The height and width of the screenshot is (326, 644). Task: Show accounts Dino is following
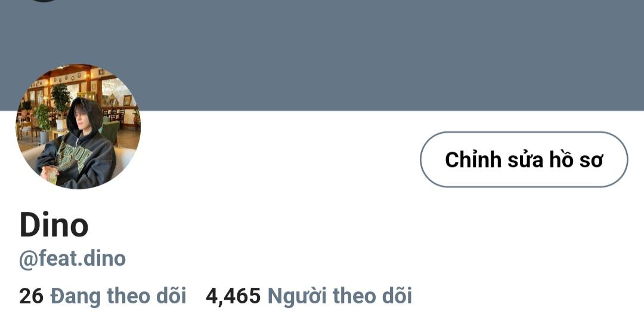[103, 296]
